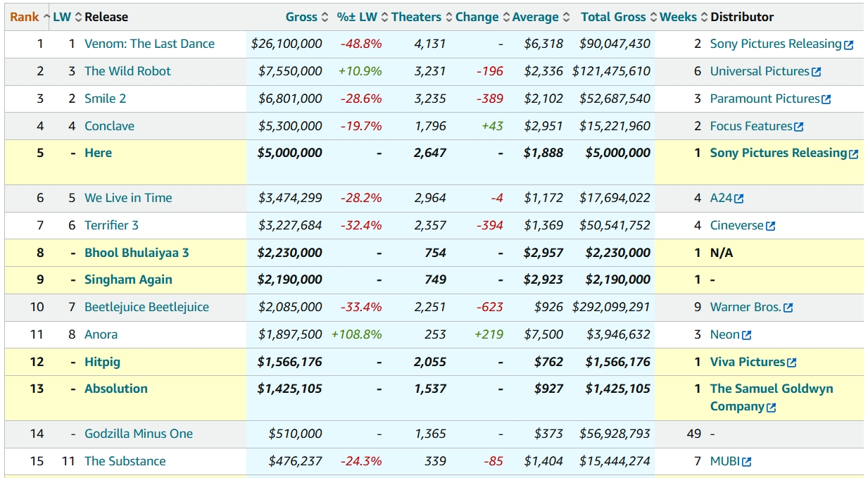868x478 pixels.
Task: Open MUBI distributor link
Action: tap(725, 461)
